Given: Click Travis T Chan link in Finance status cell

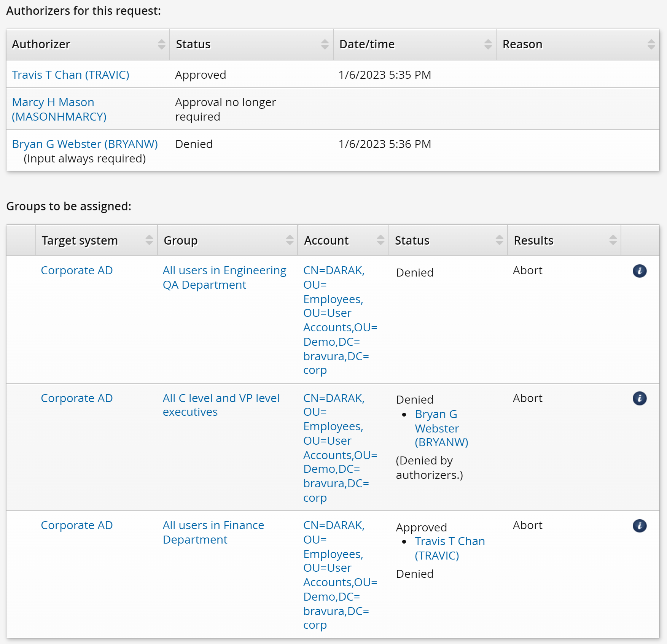Looking at the screenshot, I should [x=449, y=548].
